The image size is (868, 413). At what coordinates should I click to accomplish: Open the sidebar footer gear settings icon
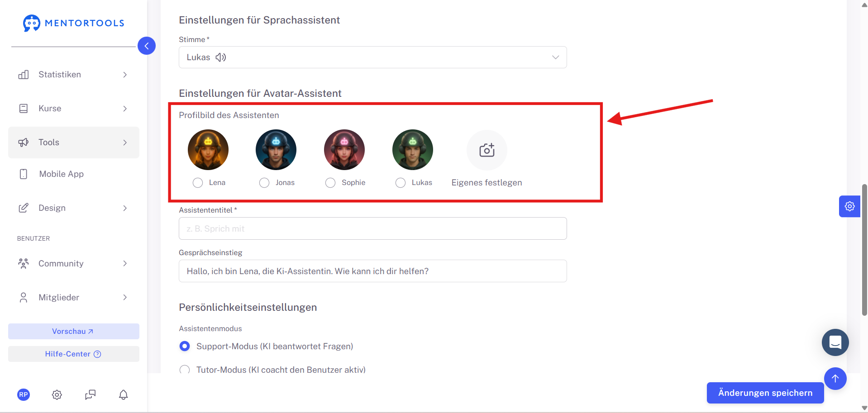click(57, 395)
